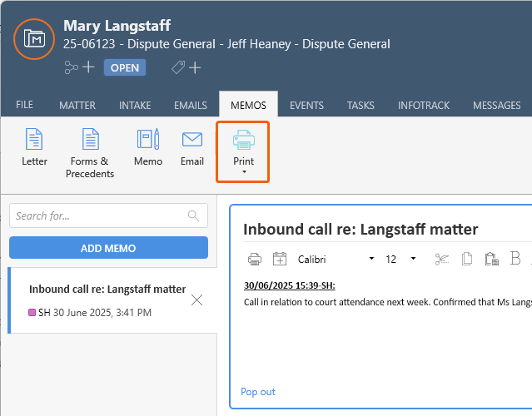Compose a new Email from the ribbon
532x416 pixels.
coord(192,147)
